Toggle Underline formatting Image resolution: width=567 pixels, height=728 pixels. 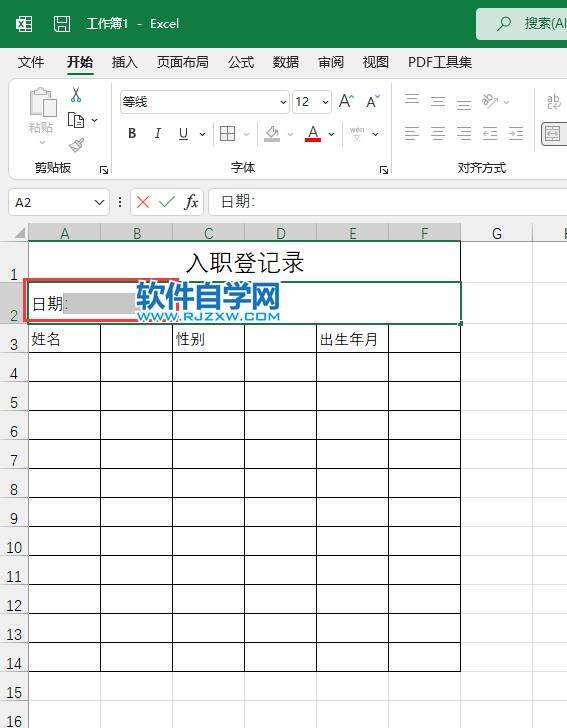point(183,134)
